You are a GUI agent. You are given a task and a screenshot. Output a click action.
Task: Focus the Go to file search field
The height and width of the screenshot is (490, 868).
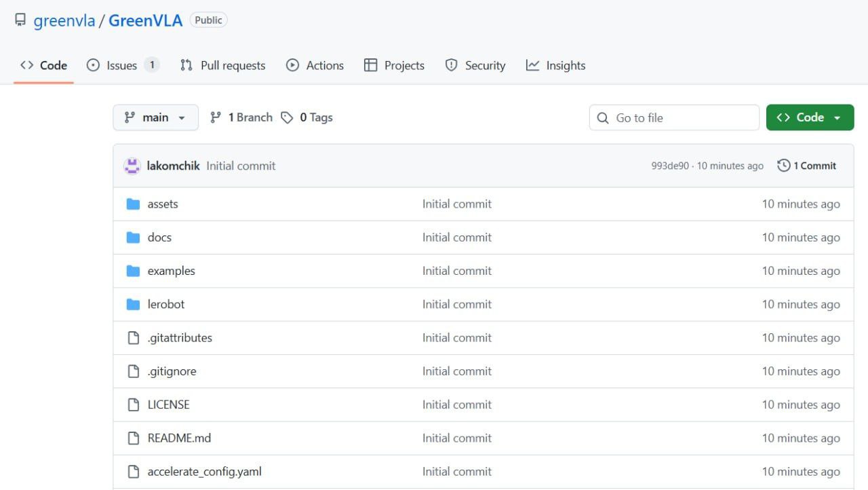click(674, 117)
